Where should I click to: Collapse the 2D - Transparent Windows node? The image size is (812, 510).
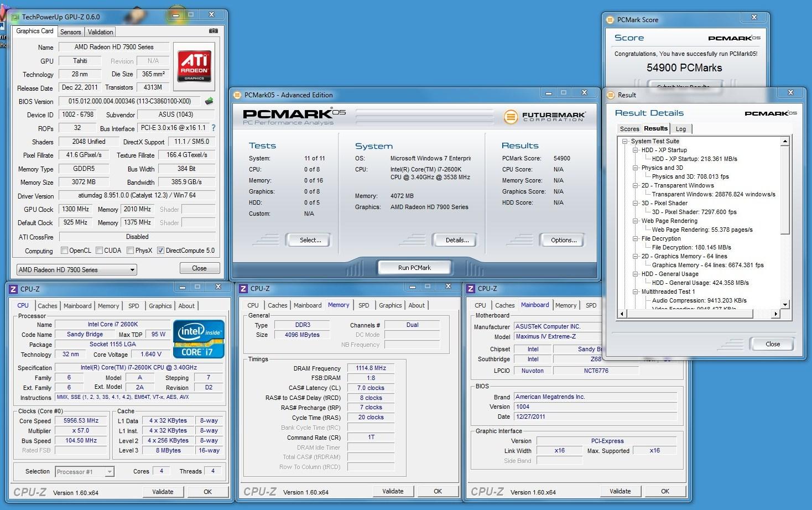[x=636, y=185]
